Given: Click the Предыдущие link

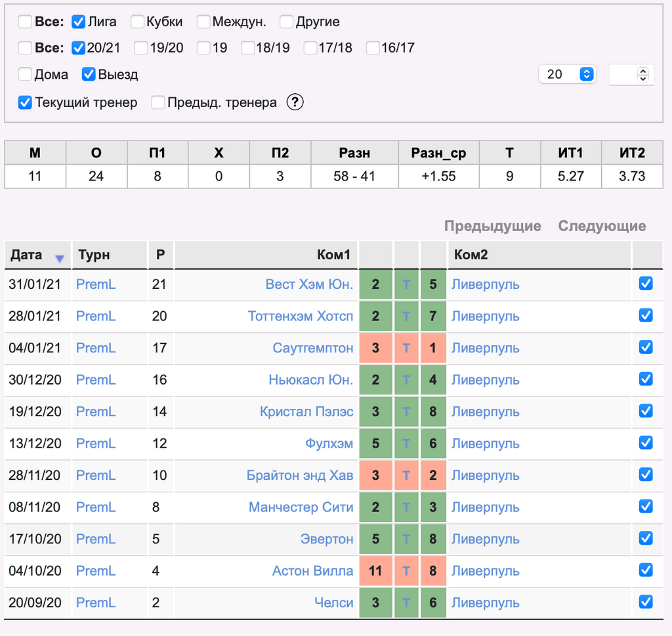Looking at the screenshot, I should 492,226.
